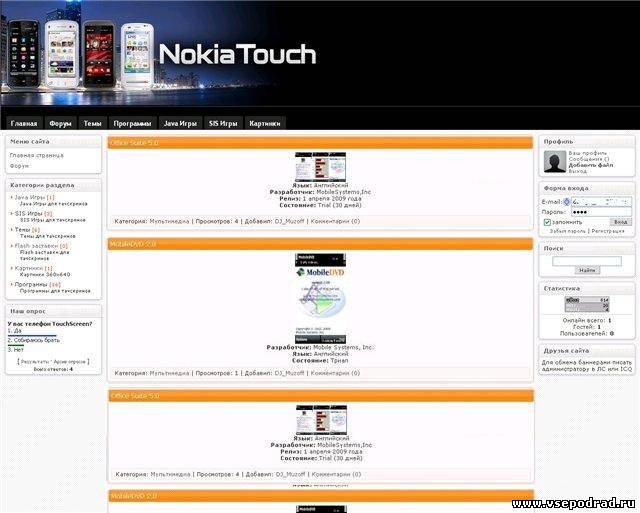
Task: Open Архив опросов link
Action: (69, 362)
